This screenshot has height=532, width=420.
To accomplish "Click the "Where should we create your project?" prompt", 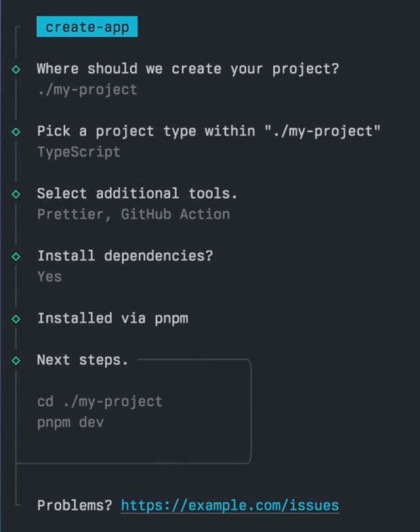I will click(188, 69).
